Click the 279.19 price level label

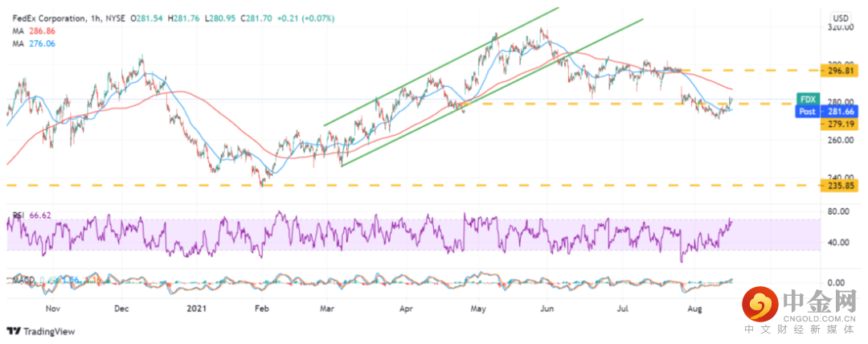[840, 124]
